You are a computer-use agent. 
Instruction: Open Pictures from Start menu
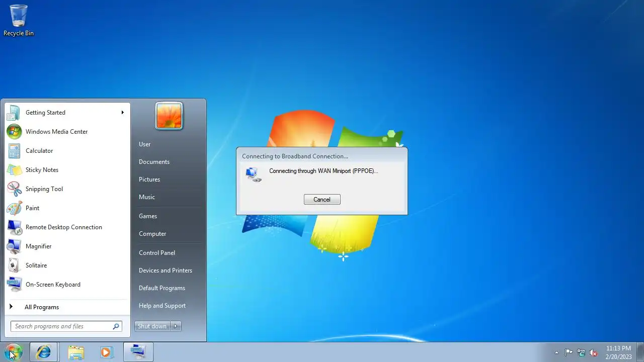[x=149, y=179]
